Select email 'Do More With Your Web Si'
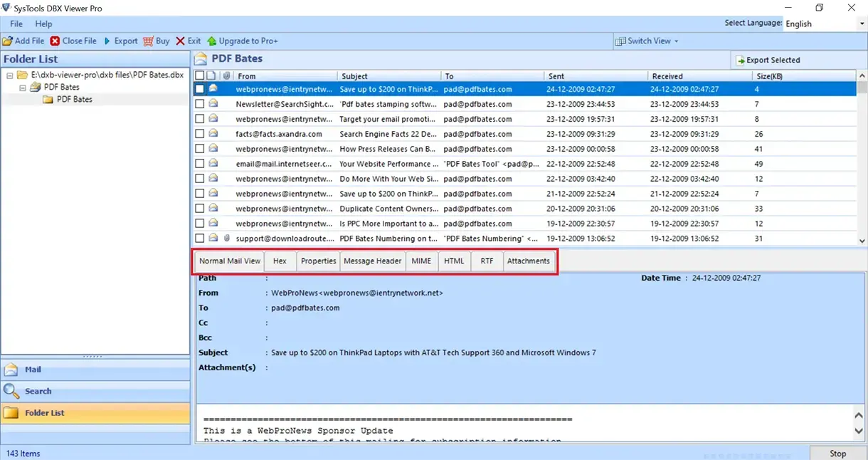The height and width of the screenshot is (460, 868). [x=525, y=179]
